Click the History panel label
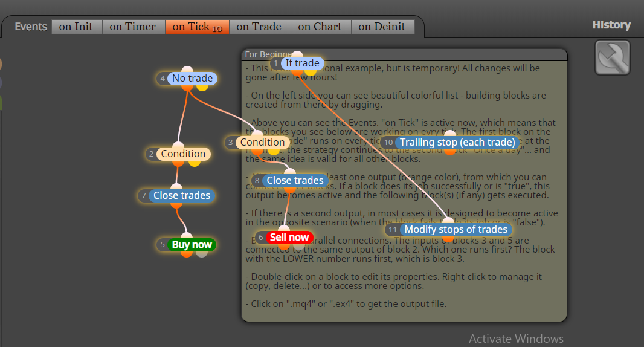Screen dimensions: 644x347 [x=611, y=25]
